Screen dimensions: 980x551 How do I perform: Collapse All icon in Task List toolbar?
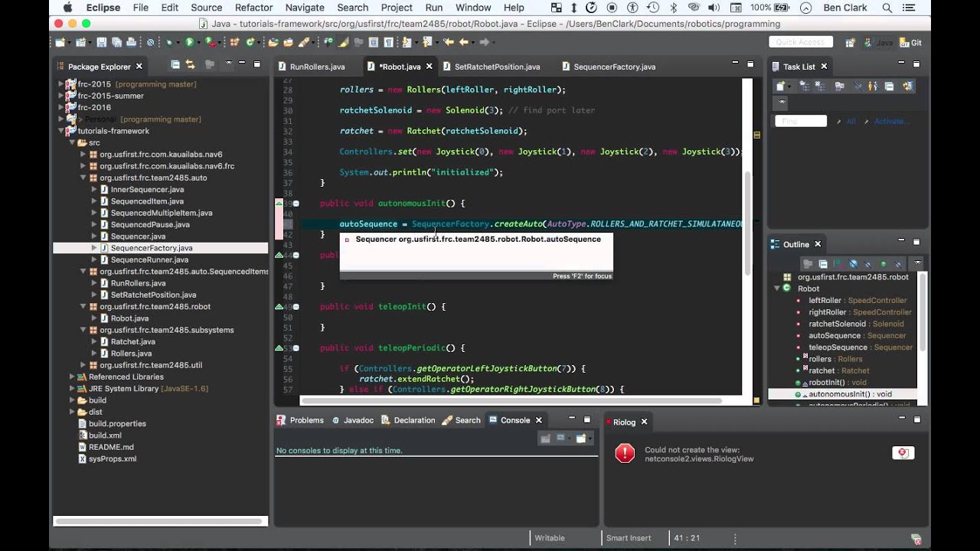pyautogui.click(x=890, y=86)
